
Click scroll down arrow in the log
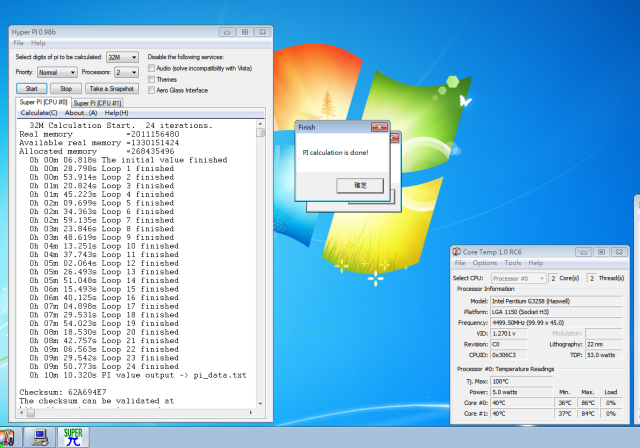[x=260, y=403]
